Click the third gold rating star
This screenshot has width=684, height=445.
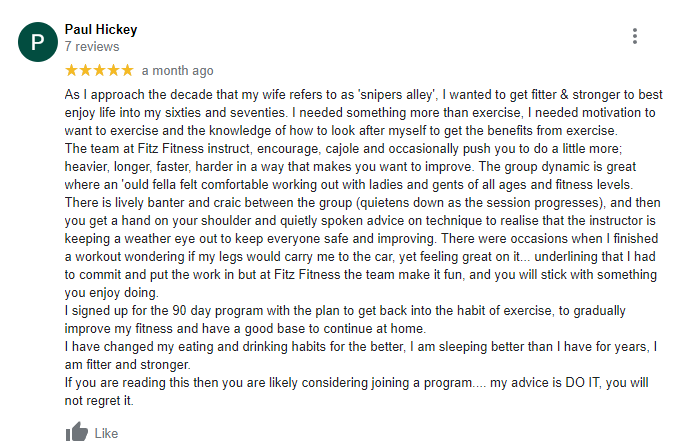[99, 70]
